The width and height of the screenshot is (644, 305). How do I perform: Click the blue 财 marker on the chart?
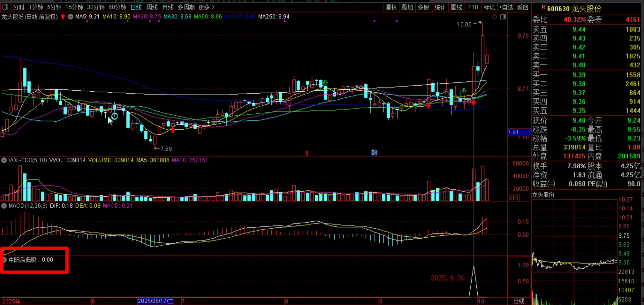[x=374, y=152]
